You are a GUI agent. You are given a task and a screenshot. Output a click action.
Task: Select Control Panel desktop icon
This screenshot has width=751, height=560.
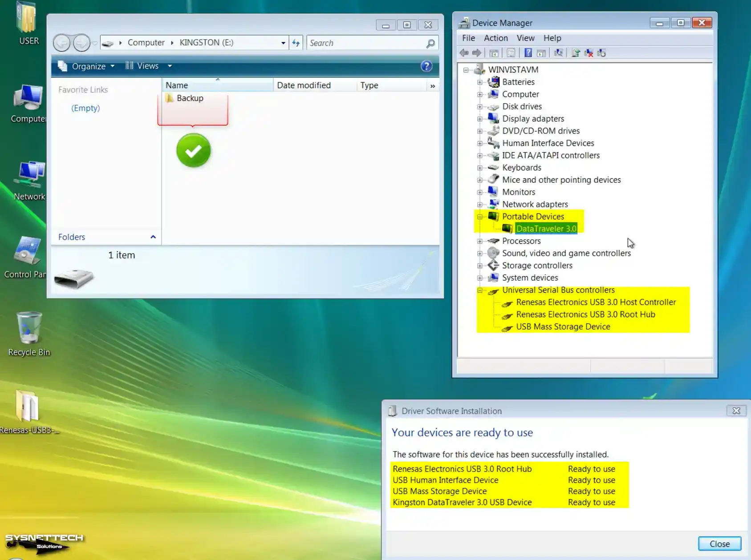tap(25, 258)
